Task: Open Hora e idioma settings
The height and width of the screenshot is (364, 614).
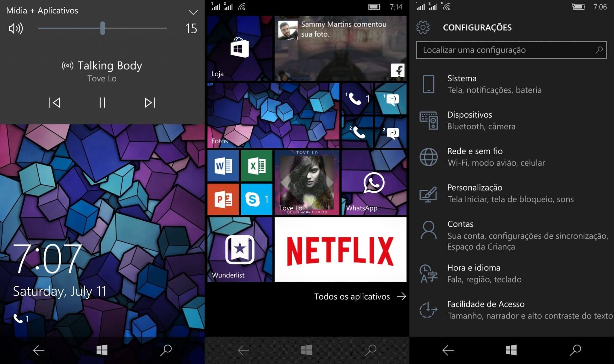Action: point(511,273)
